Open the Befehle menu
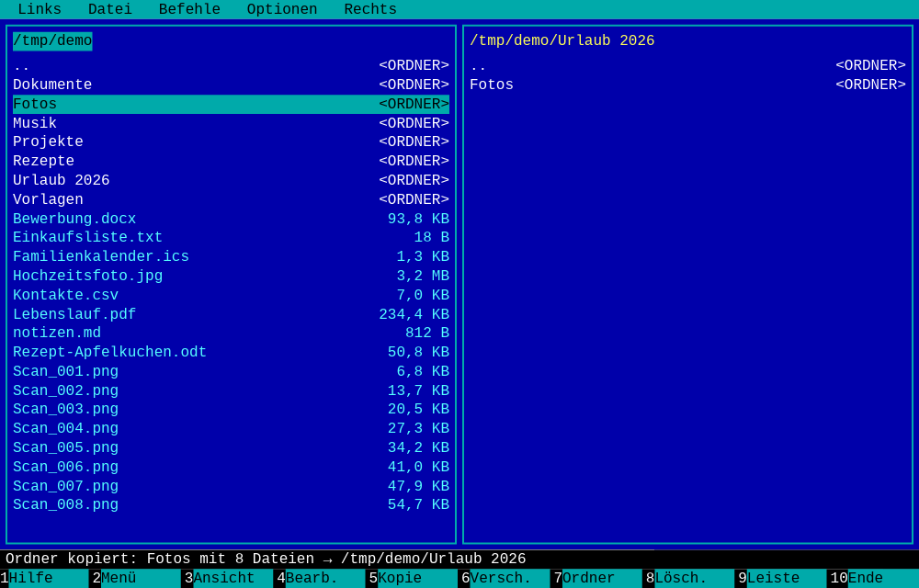The height and width of the screenshot is (588, 919). [x=189, y=9]
